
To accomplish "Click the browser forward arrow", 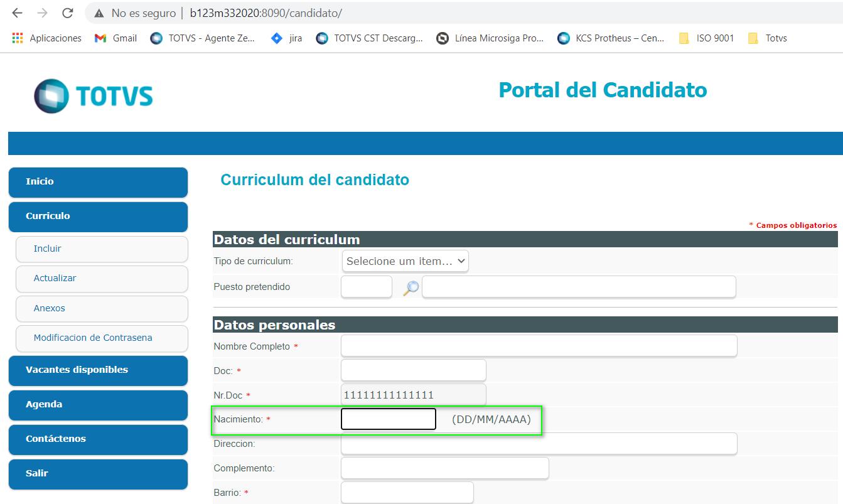I will [x=42, y=13].
